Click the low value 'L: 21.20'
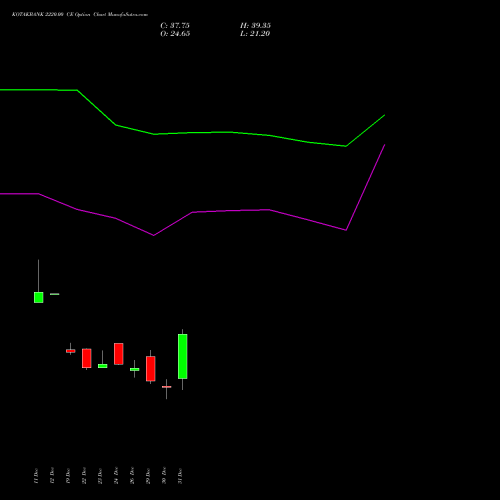Viewport: 500px width, 500px height. point(255,34)
